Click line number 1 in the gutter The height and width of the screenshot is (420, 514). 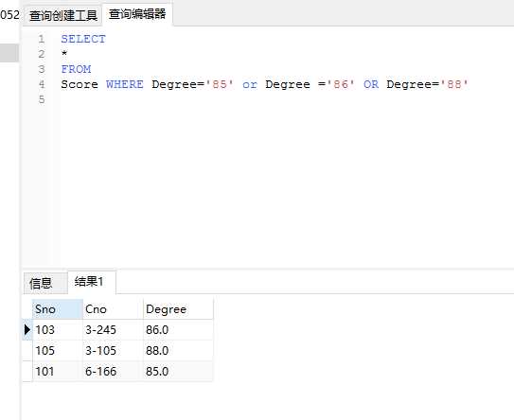coord(42,39)
